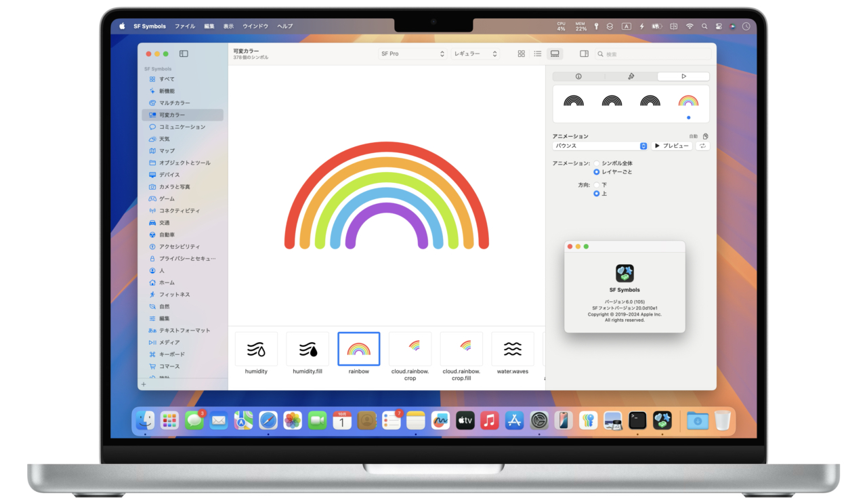Viewport: 867px width, 504px height.
Task: Open the 表示 menu
Action: point(228,26)
